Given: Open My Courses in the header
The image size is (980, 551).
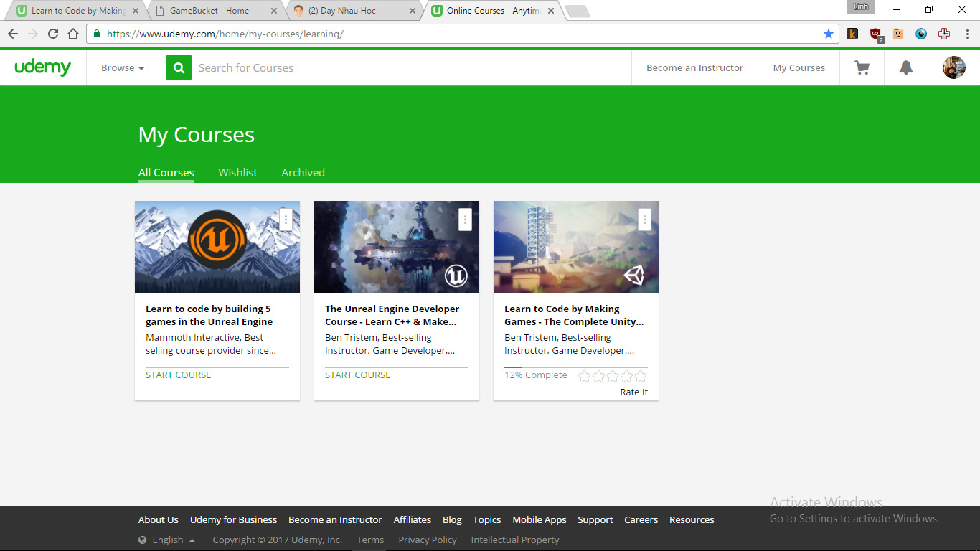Looking at the screenshot, I should coord(798,67).
